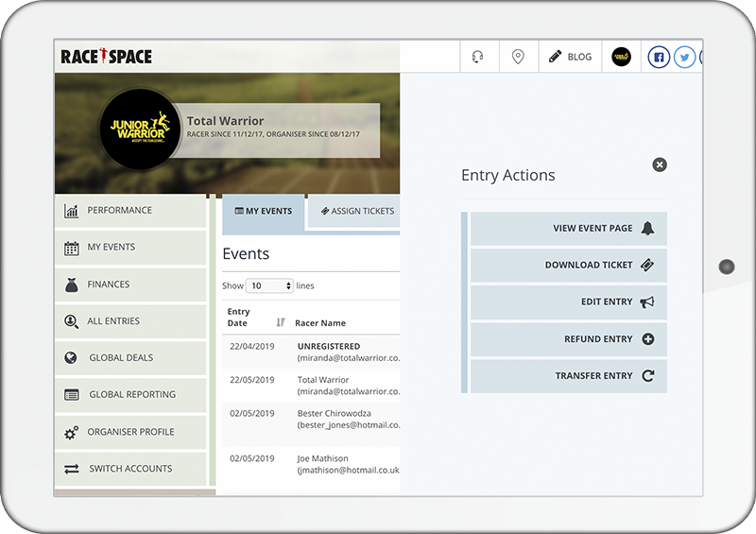Sort by the Entry Date column
Screen dimensions: 756x534
[x=280, y=322]
